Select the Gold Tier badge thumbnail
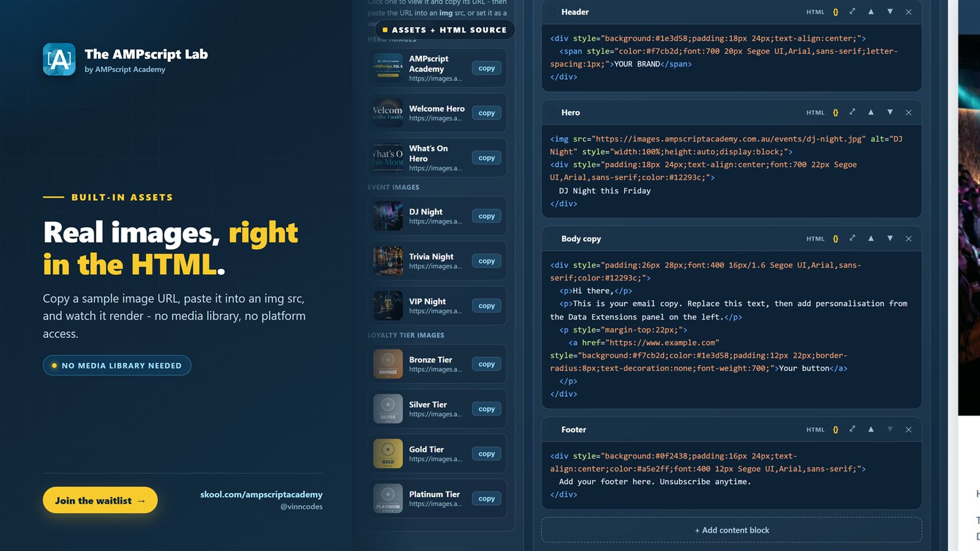Screen dimensions: 980x551 pyautogui.click(x=388, y=454)
